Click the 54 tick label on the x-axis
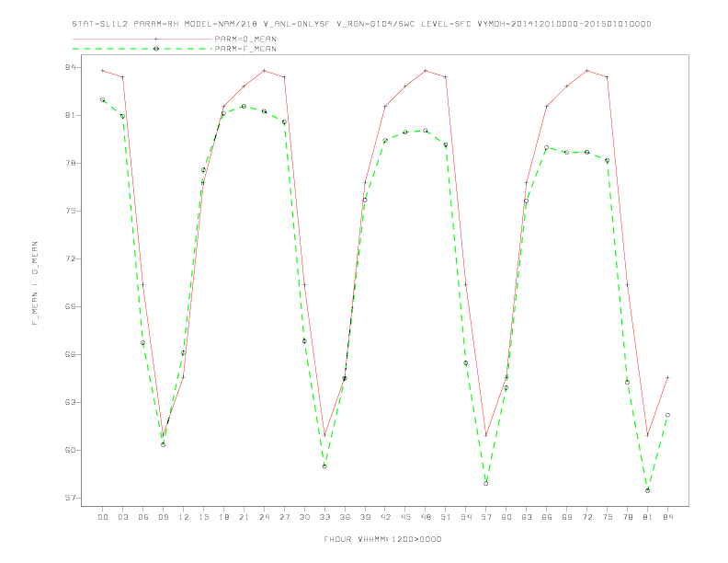This screenshot has width=728, height=563. tap(466, 517)
